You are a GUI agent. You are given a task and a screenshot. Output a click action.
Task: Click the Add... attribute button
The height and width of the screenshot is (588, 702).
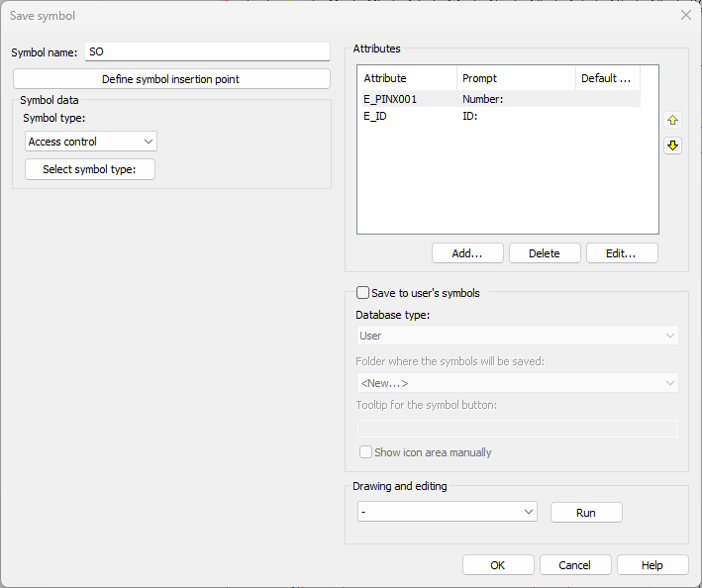pyautogui.click(x=467, y=253)
